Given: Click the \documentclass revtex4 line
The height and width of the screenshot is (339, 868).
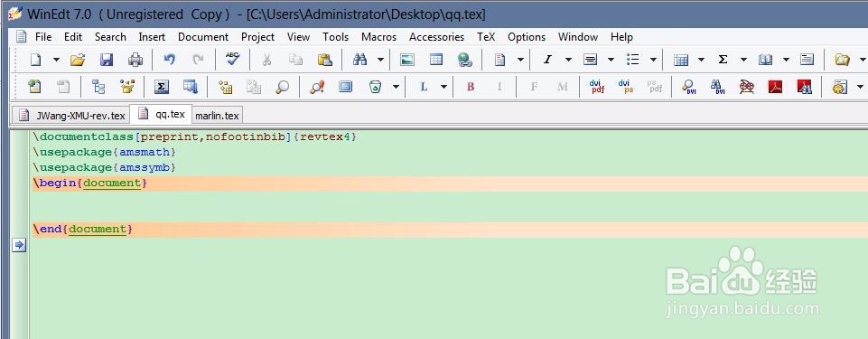Looking at the screenshot, I should point(195,137).
